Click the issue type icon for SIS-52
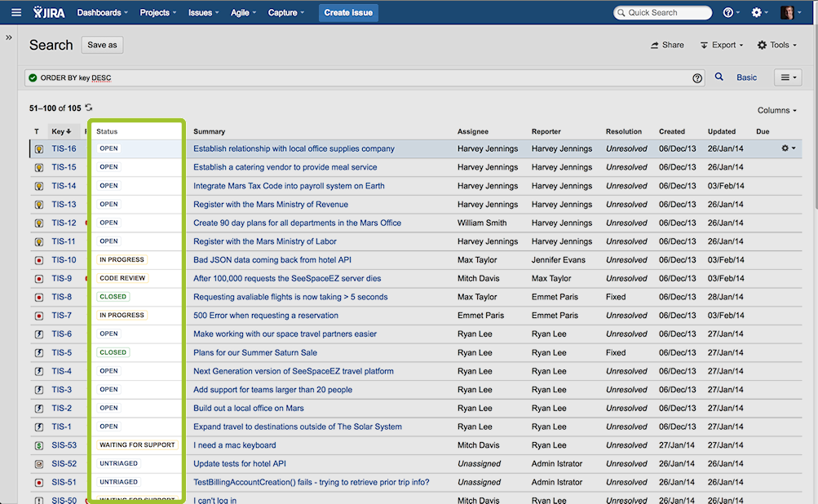 click(39, 464)
